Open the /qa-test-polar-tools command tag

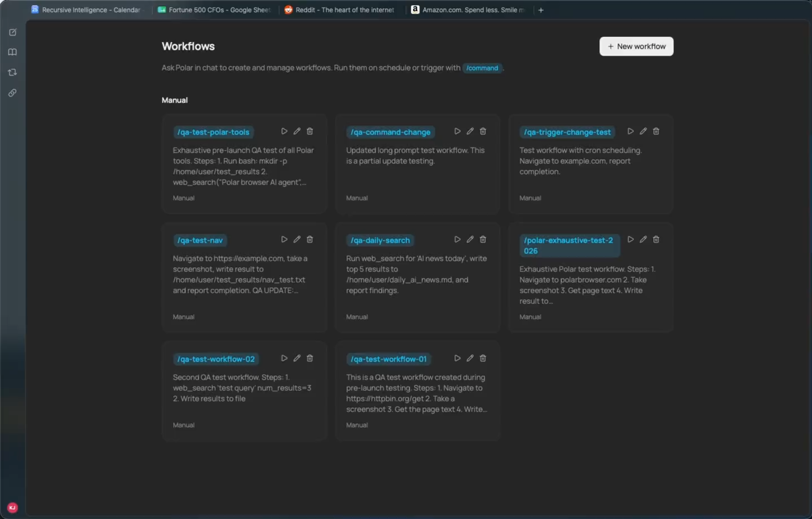click(213, 133)
